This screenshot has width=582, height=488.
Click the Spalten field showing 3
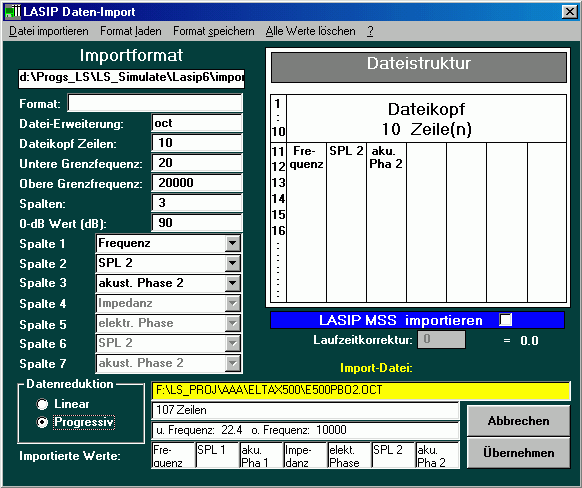[197, 203]
